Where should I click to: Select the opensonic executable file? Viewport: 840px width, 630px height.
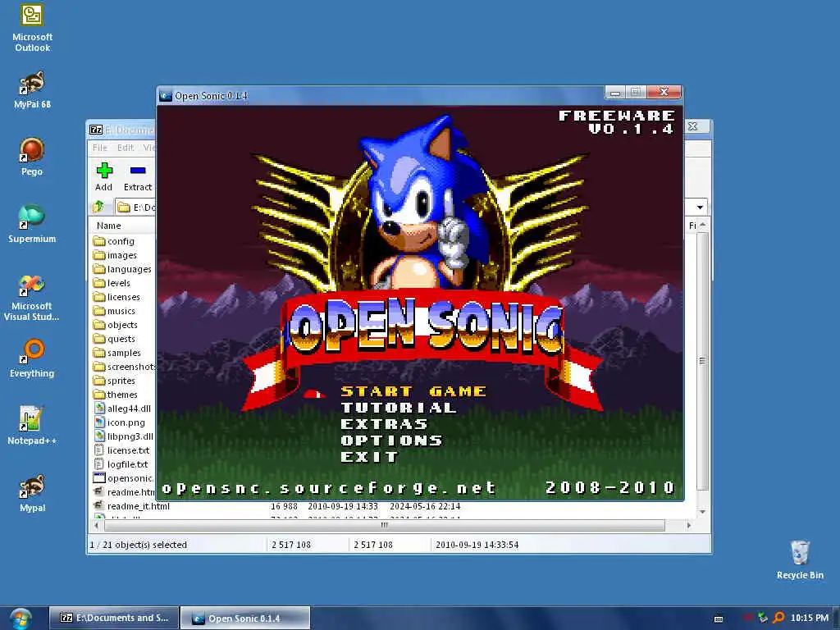pos(125,478)
